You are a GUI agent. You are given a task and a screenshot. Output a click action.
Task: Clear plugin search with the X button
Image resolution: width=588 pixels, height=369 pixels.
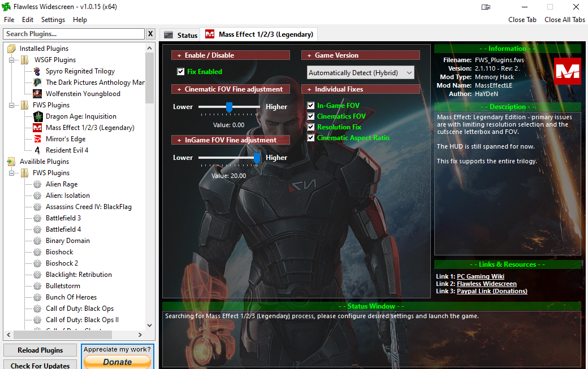150,34
